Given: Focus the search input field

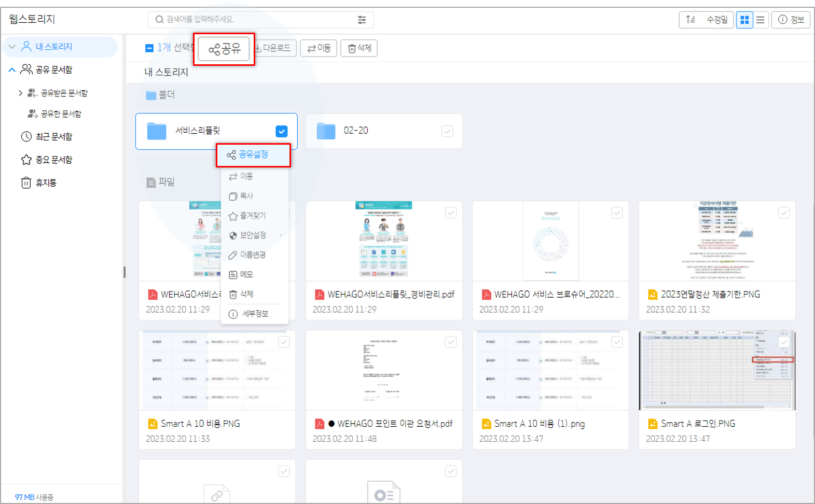Looking at the screenshot, I should coord(261,20).
